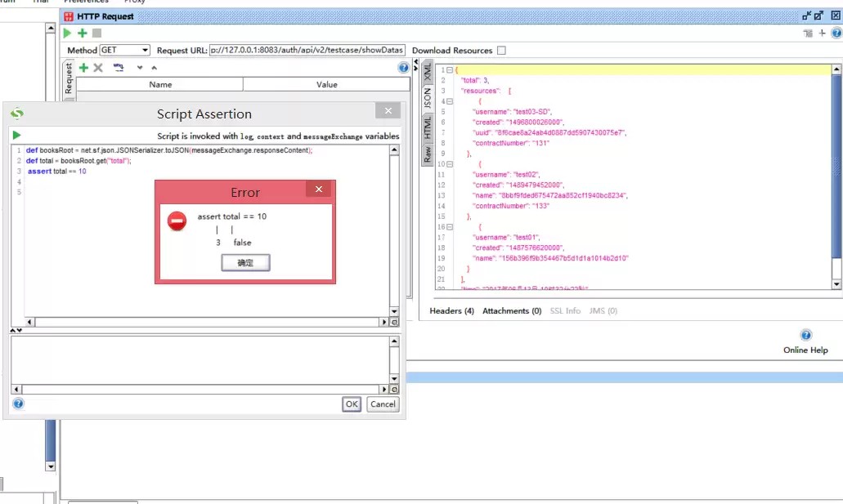This screenshot has height=504, width=843.
Task: Open help icon in Script Assertion dialog footer
Action: click(18, 404)
